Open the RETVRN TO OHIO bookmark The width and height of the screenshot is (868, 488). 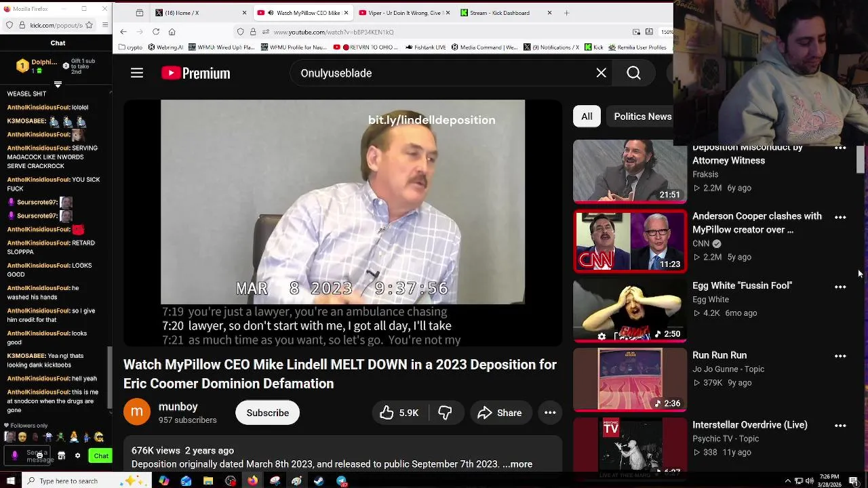coord(366,47)
